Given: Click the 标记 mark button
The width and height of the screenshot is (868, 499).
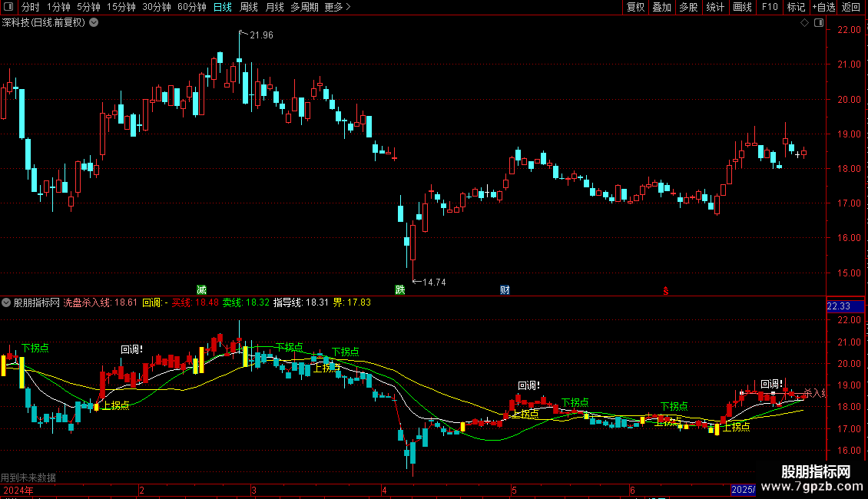Looking at the screenshot, I should [x=796, y=7].
